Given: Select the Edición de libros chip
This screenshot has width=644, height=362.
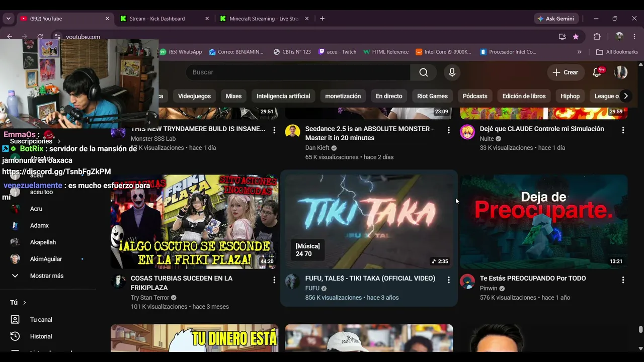Looking at the screenshot, I should click(x=524, y=96).
